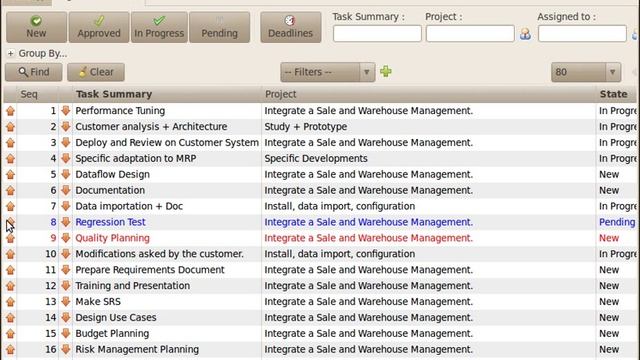
Task: Move Training and Presentation task up
Action: coord(10,286)
